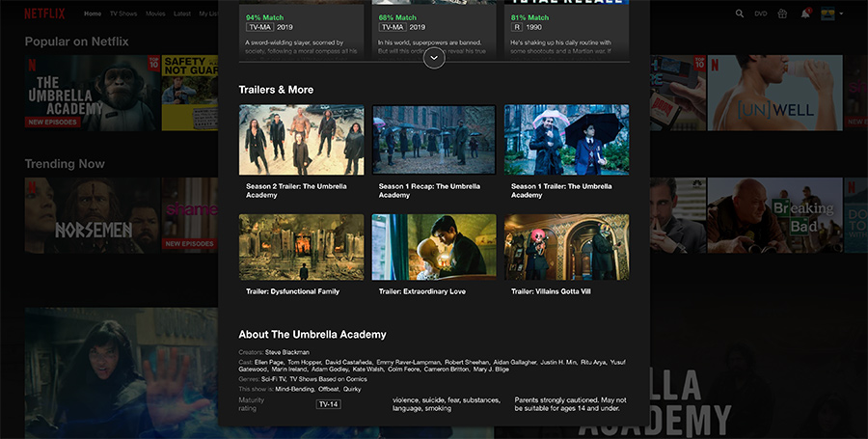This screenshot has height=439, width=868.
Task: Open the Movies menu item
Action: coord(155,14)
